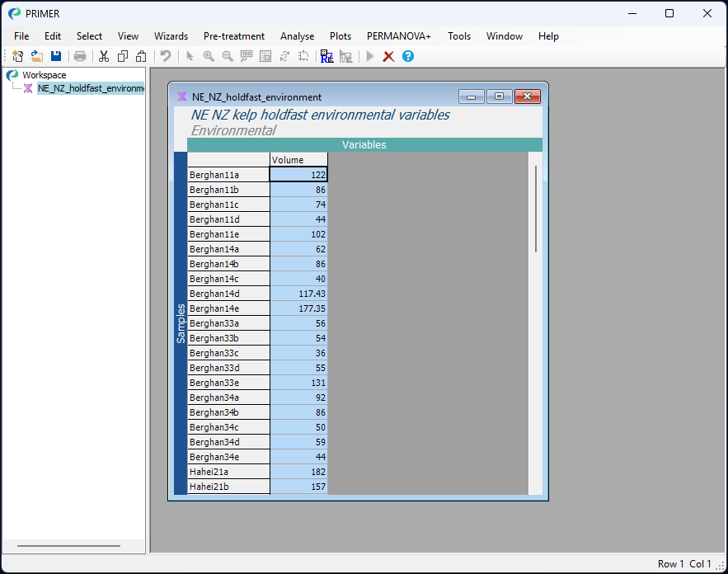Open the PERMANOVA+ menu
This screenshot has height=574, width=728.
[399, 36]
